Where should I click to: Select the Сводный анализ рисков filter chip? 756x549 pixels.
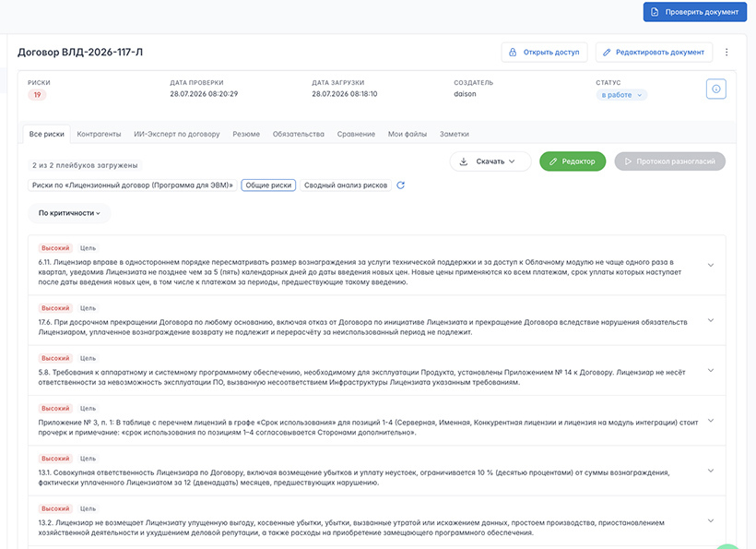(x=346, y=185)
